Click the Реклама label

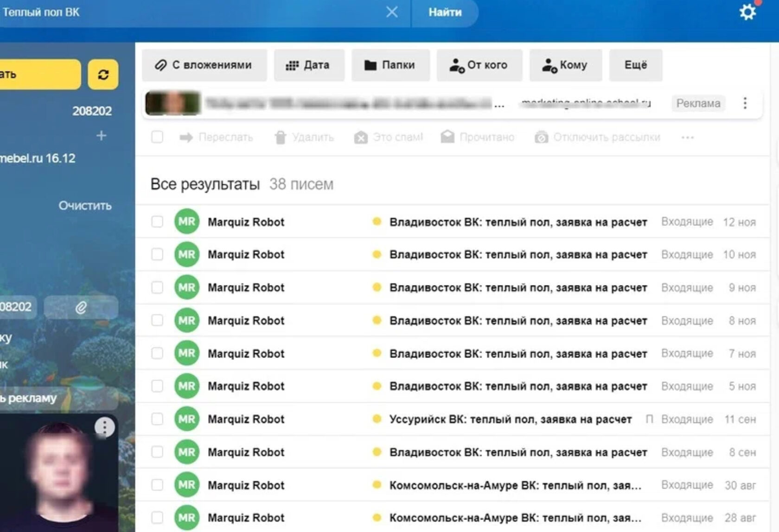coord(698,103)
